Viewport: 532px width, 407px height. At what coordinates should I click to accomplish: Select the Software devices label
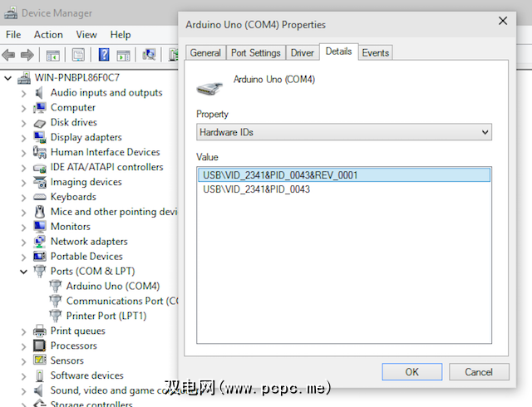(86, 375)
